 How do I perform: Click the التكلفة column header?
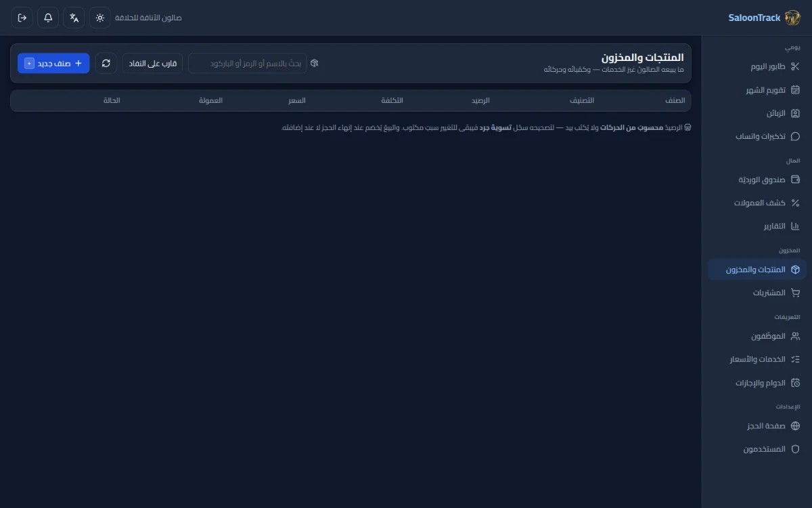(392, 100)
